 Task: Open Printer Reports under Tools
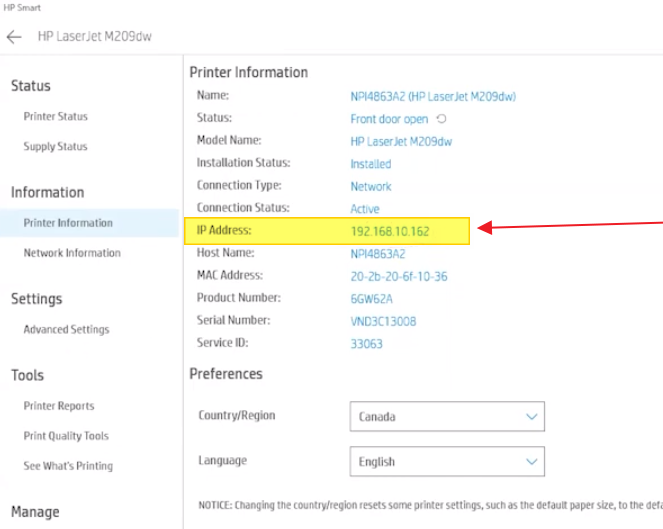59,406
